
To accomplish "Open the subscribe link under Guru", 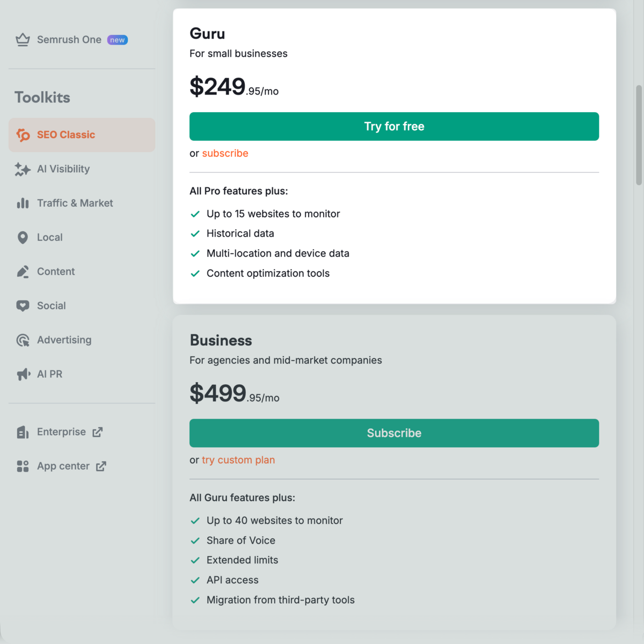I will (x=225, y=153).
